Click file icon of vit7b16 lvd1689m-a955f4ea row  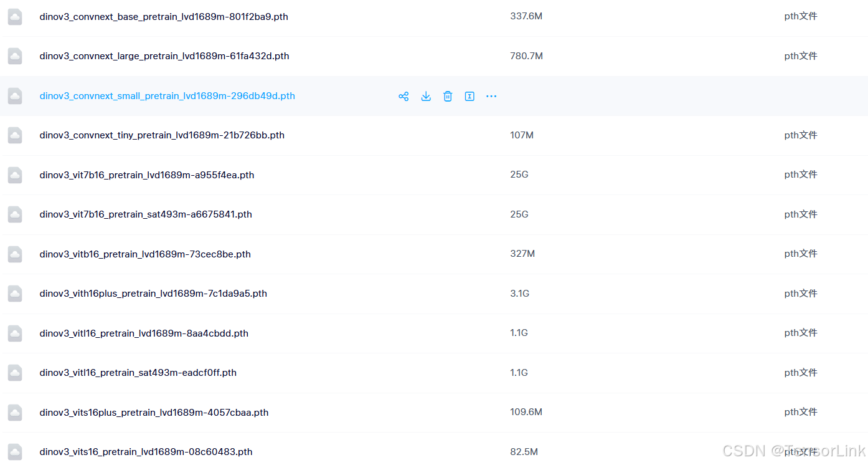coord(15,175)
